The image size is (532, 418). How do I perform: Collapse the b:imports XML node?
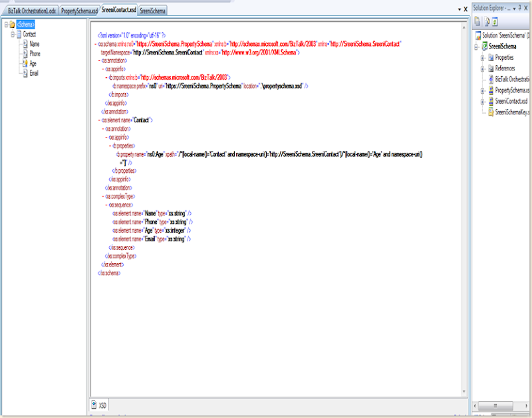pos(106,78)
